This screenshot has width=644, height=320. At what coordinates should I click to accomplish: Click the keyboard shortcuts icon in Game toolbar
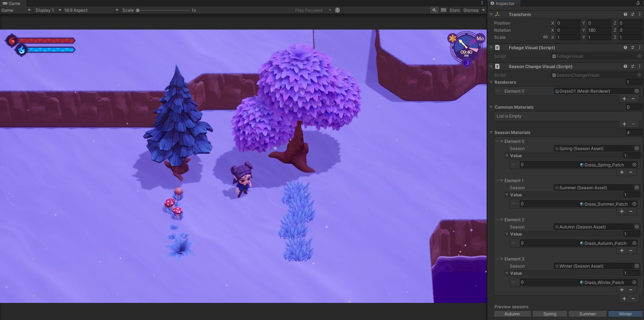[x=443, y=10]
